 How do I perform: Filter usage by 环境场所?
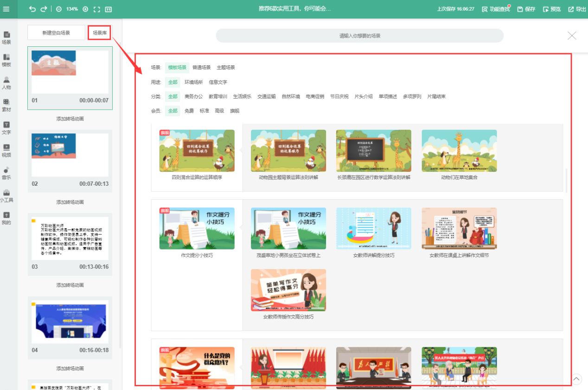tap(194, 82)
